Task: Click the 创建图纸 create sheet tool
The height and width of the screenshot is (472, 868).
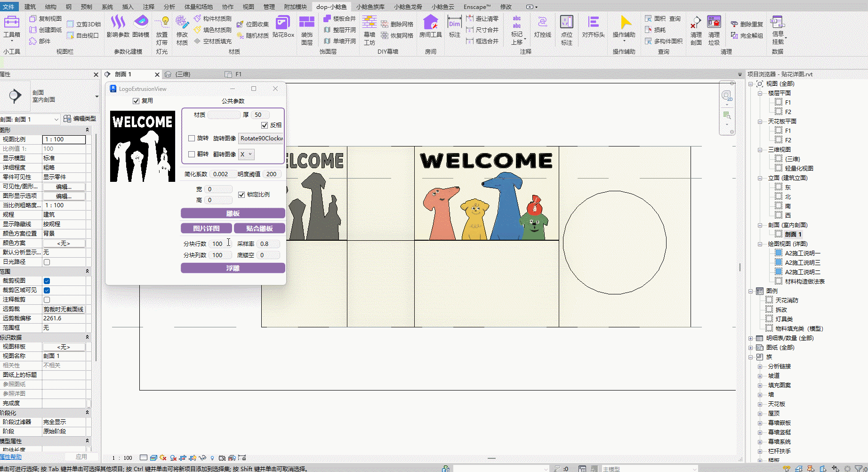Action: 46,30
